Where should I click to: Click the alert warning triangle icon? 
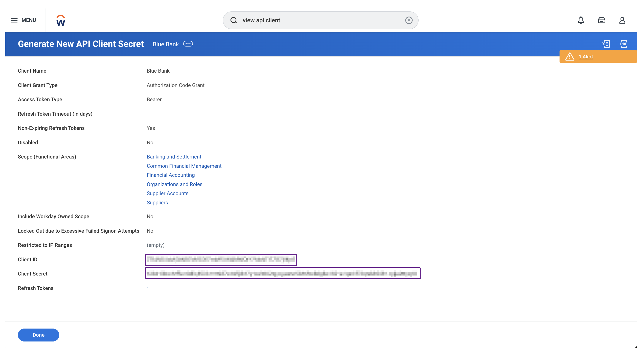point(569,57)
